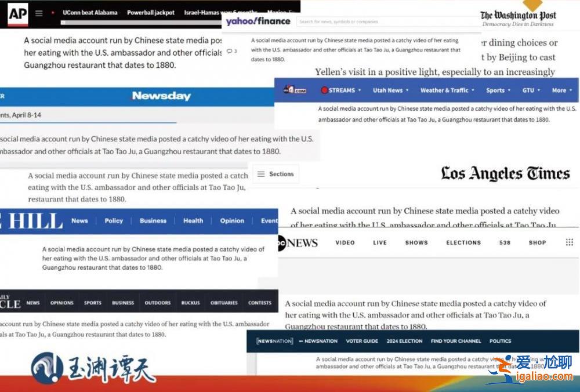Select Business in The Hill navigation
Image resolution: width=580 pixels, height=392 pixels.
point(153,221)
